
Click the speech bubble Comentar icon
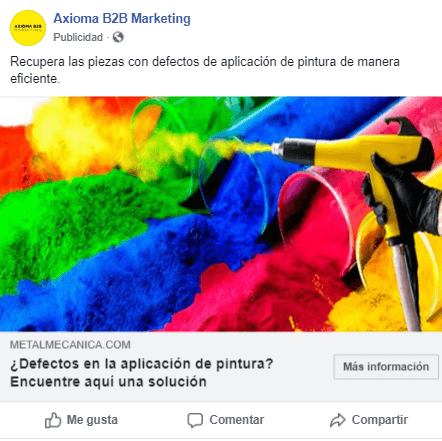[x=195, y=420]
